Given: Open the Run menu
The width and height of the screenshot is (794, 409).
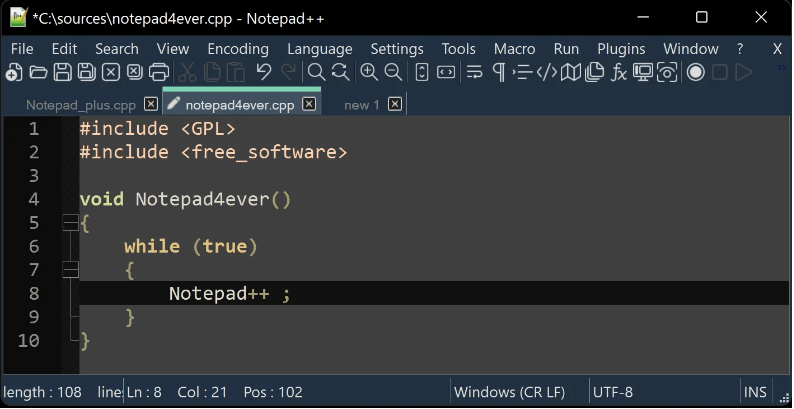Looking at the screenshot, I should [x=566, y=49].
